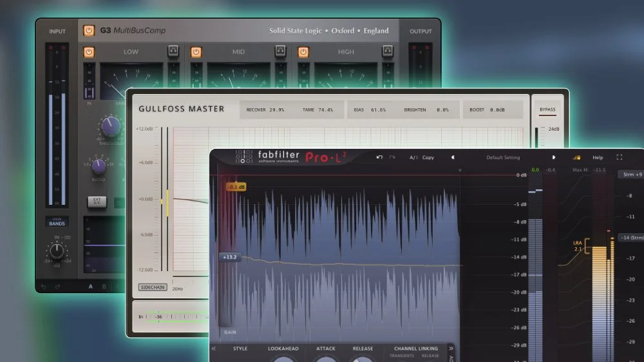Screen dimensions: 644x362
Task: Toggle the Pro-L 2 A/B comparison
Action: coord(413,157)
